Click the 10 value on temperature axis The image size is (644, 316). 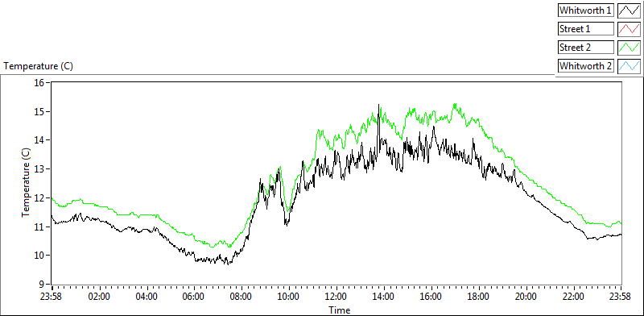(x=39, y=256)
